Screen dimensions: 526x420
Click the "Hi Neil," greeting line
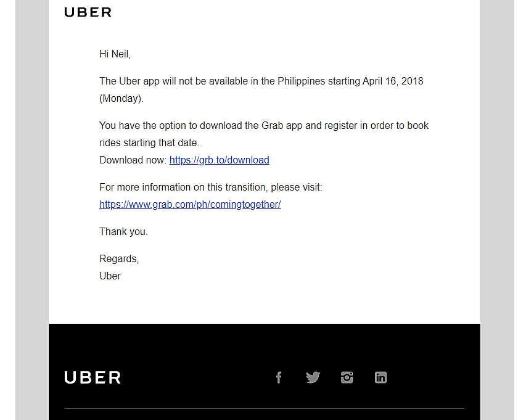(115, 54)
